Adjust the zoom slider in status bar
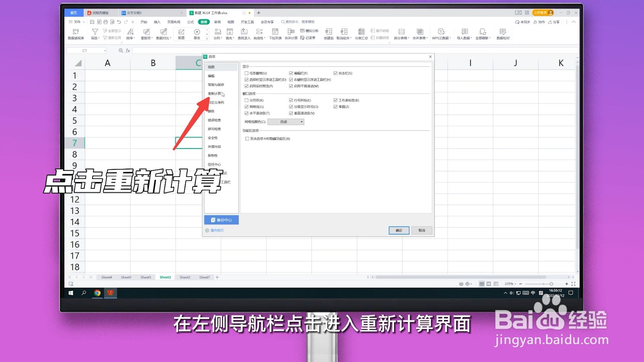Viewport: 644px width, 362px height. (551, 284)
